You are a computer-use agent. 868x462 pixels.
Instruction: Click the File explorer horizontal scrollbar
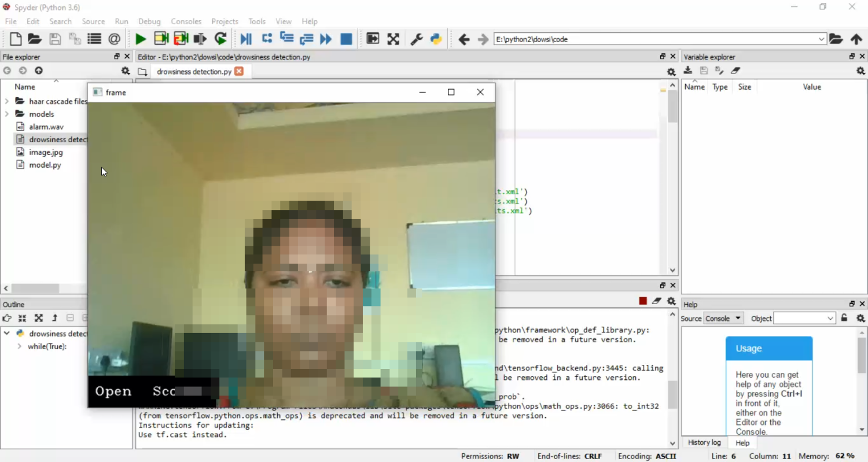point(35,288)
